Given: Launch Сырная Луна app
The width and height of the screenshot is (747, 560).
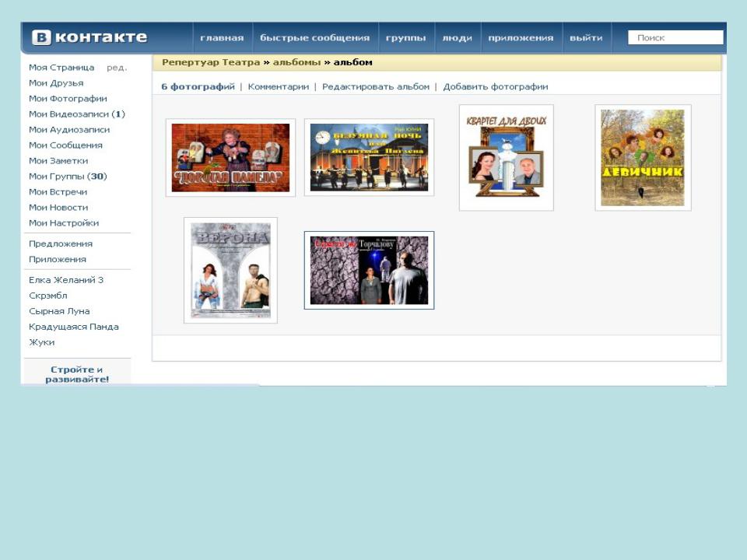Looking at the screenshot, I should [x=59, y=311].
